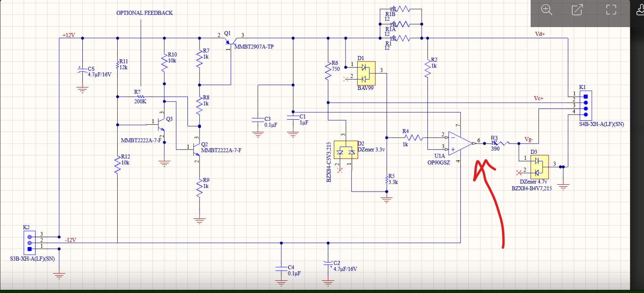Click the Q3 NPN transistor symbol
Screen dimensions: 644x293
[x=160, y=125]
